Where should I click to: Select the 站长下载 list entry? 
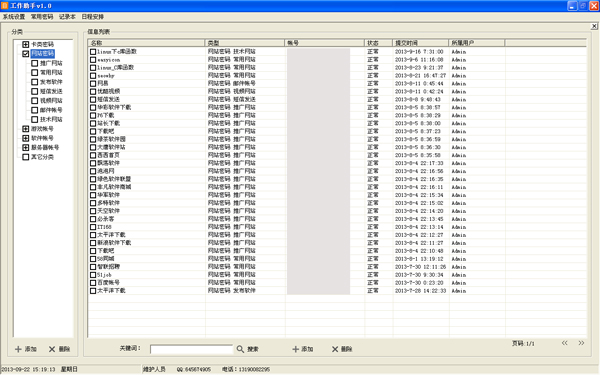click(x=108, y=123)
